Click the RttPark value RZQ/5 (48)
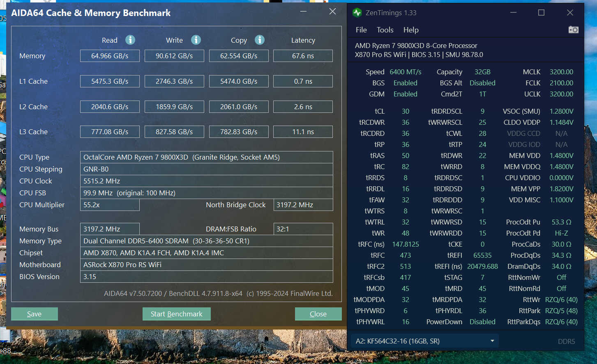 [561, 311]
